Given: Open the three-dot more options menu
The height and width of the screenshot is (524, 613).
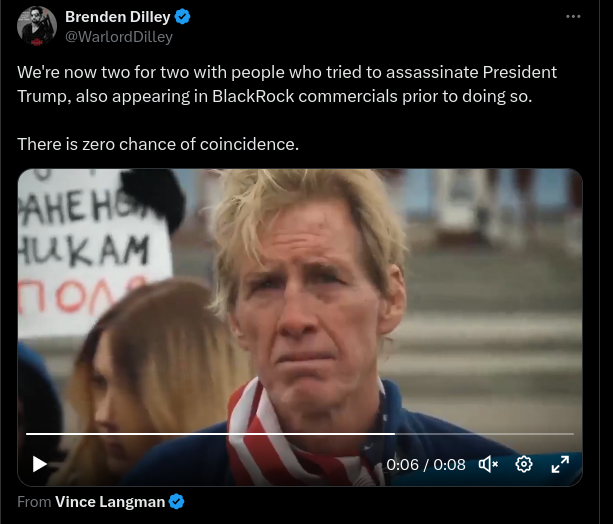Looking at the screenshot, I should 573,16.
